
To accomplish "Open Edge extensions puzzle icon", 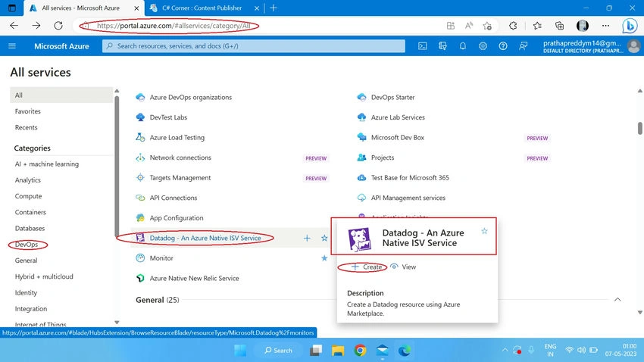I will 513,26.
